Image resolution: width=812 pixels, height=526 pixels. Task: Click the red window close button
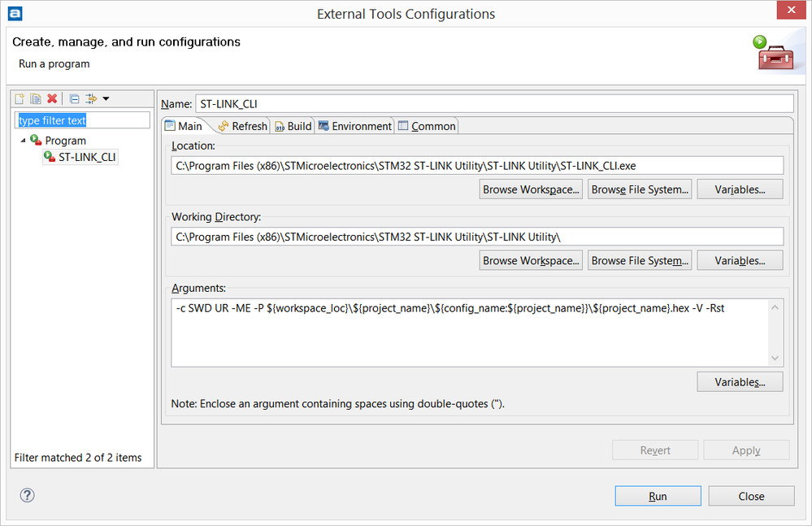[x=791, y=10]
